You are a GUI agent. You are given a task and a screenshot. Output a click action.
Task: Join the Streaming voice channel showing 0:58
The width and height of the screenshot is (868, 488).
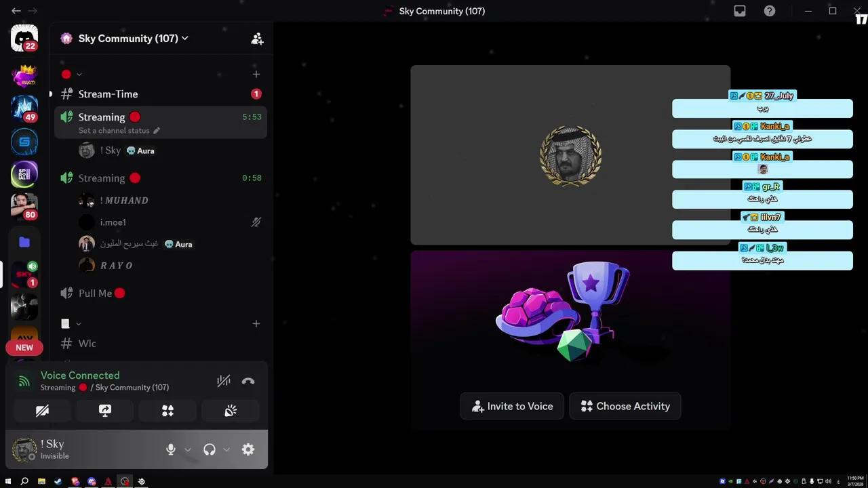(161, 178)
